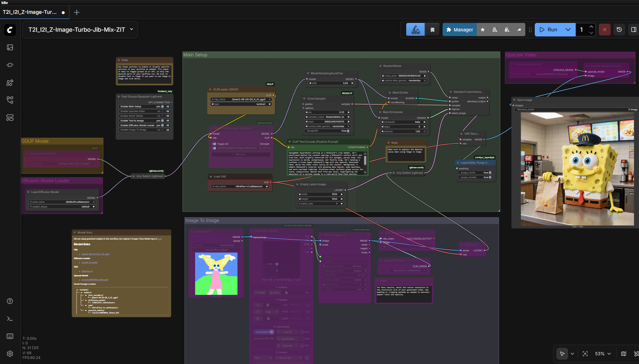The image size is (639, 364).
Task: Open the Jib Mix Zit model link
Action: 89,262
